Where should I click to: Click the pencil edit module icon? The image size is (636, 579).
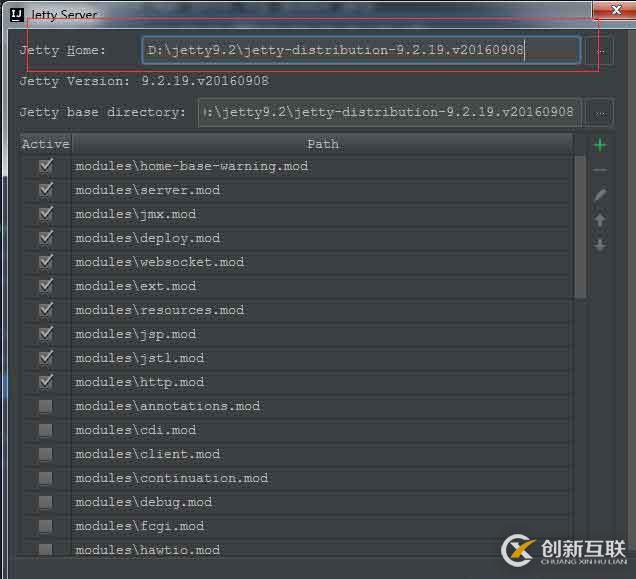pos(600,195)
